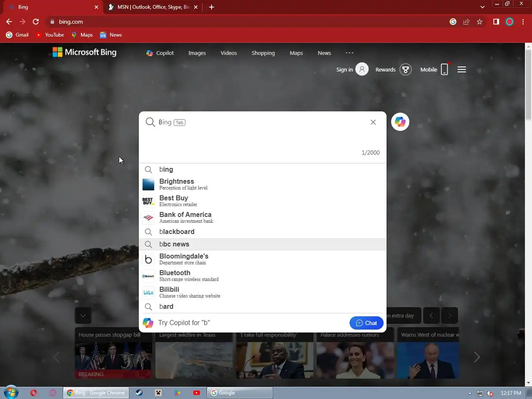
Task: Open new Chrome tab
Action: coord(212,7)
